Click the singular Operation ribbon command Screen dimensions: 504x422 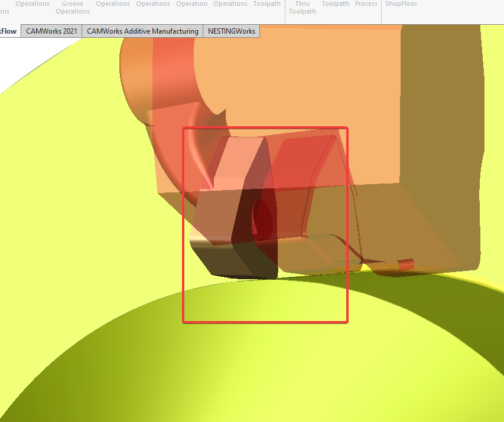(x=191, y=4)
